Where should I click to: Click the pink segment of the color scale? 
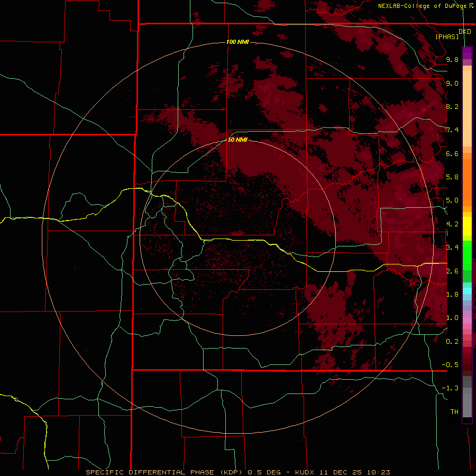coord(467,321)
